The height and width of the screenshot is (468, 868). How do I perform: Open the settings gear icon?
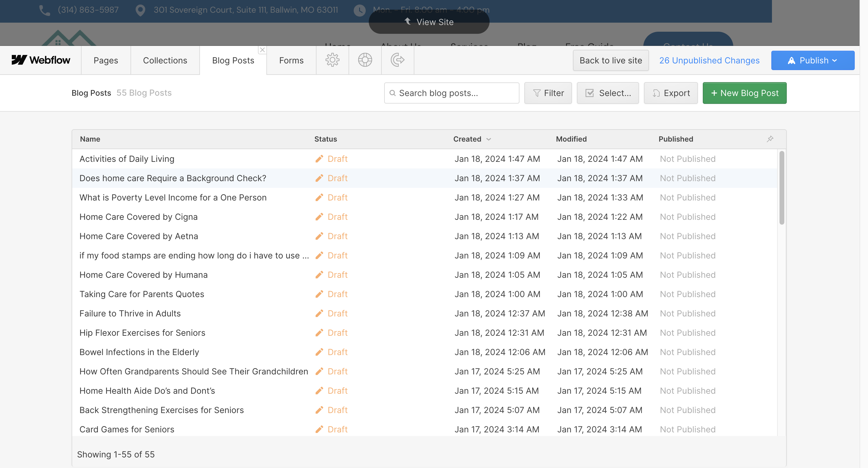coord(332,60)
